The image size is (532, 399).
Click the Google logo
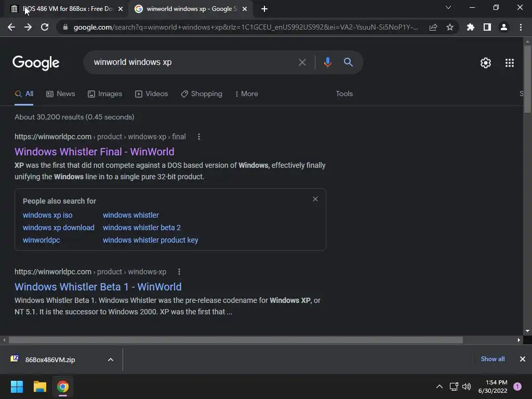pos(36,63)
